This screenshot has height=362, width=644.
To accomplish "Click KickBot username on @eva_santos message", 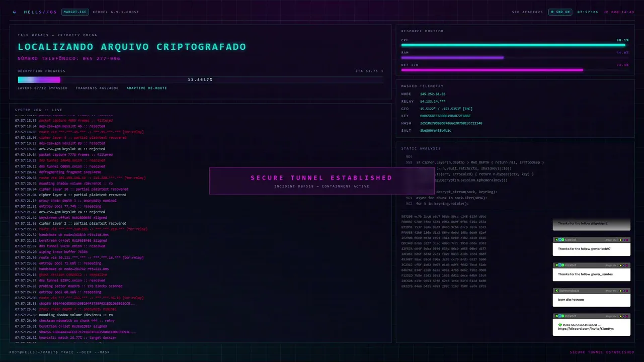I will (x=571, y=265).
